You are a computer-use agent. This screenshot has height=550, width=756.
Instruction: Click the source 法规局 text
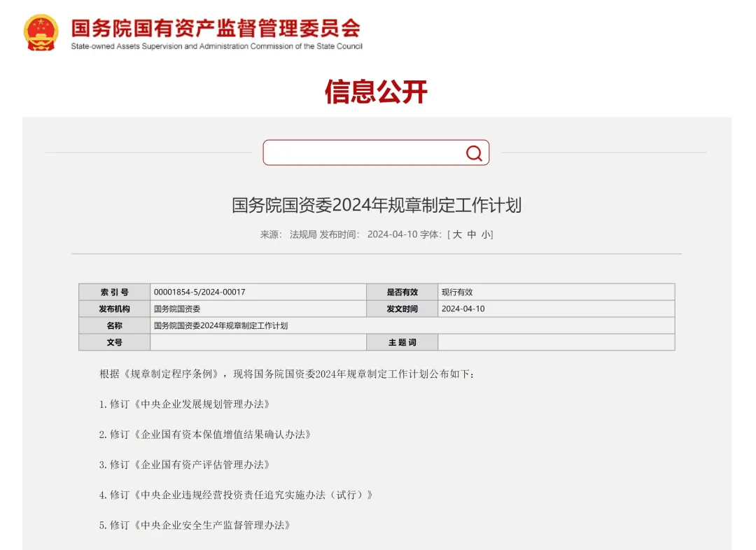pyautogui.click(x=303, y=234)
